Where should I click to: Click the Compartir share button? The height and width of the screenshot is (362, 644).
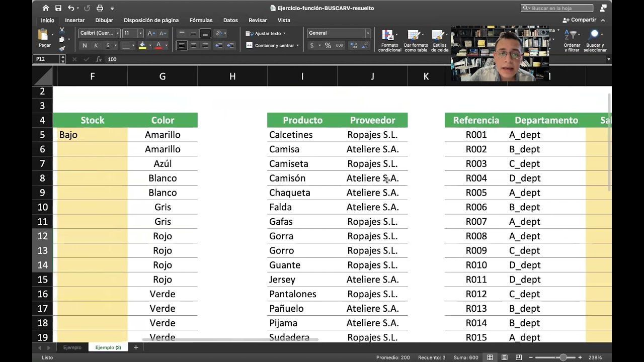coord(580,20)
